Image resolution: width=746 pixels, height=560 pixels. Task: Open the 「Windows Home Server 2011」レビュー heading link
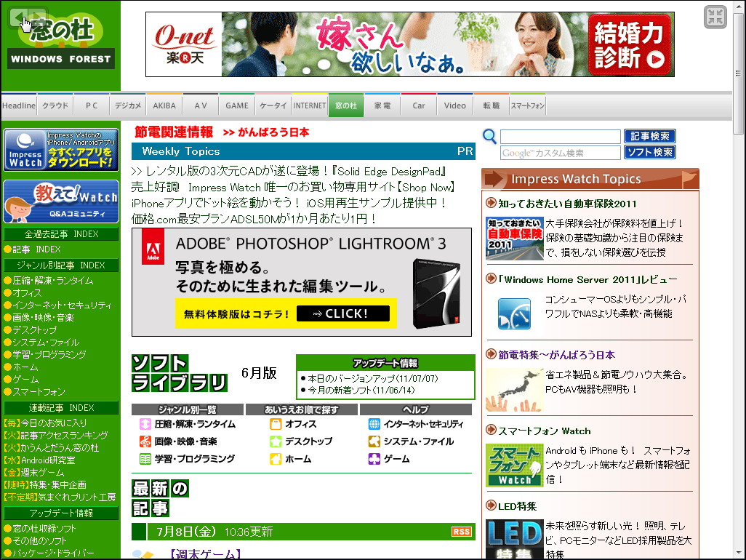click(588, 280)
